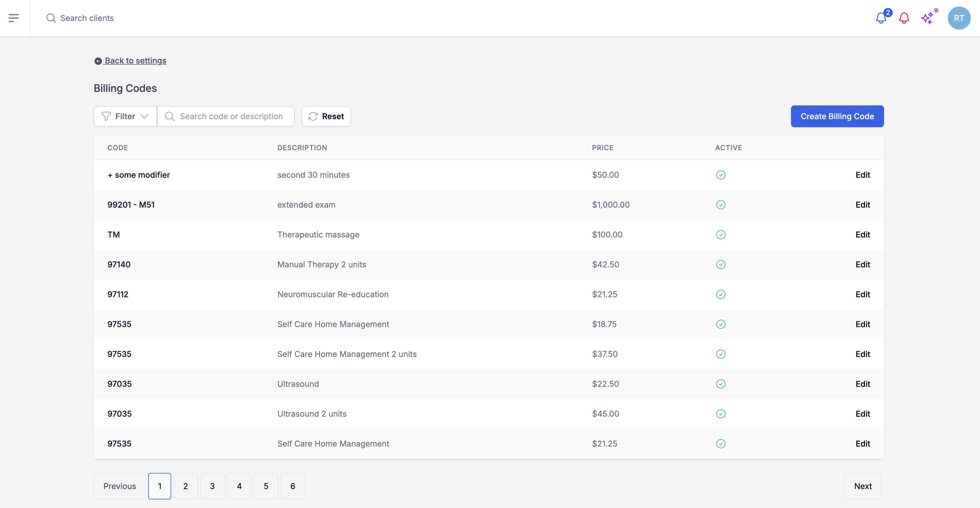Focus the Search code or description field
980x508 pixels.
pyautogui.click(x=231, y=116)
